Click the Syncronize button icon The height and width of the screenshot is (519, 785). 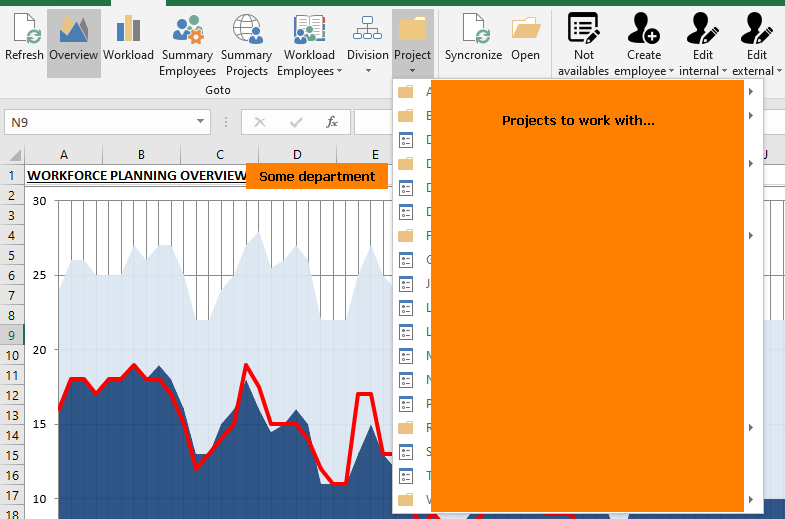click(x=473, y=29)
